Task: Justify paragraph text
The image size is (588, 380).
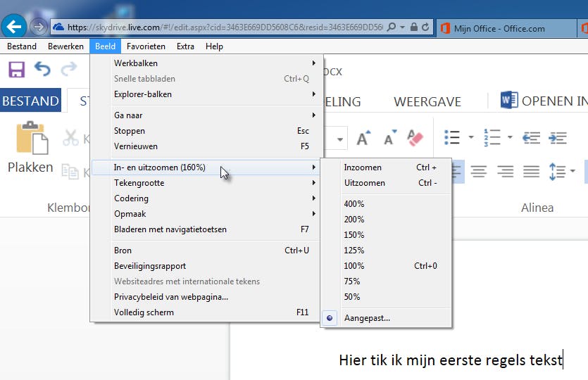Action: pyautogui.click(x=532, y=171)
